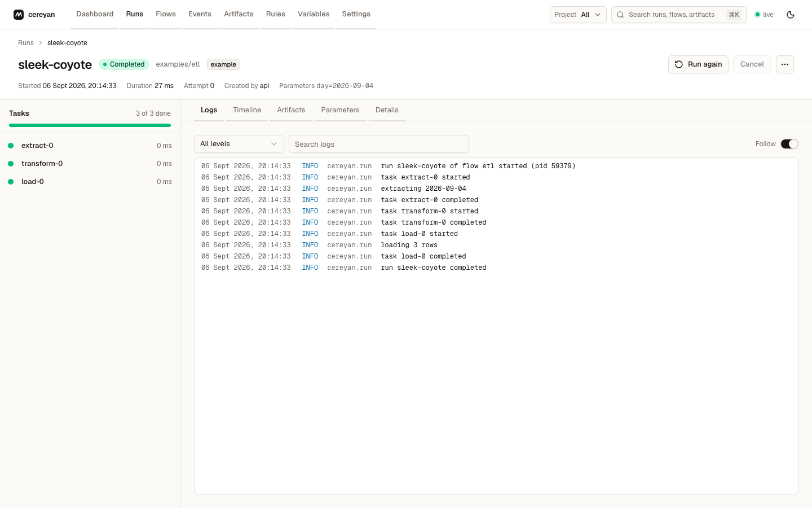
Task: Click the 'Attempt 0' text
Action: [x=199, y=86]
